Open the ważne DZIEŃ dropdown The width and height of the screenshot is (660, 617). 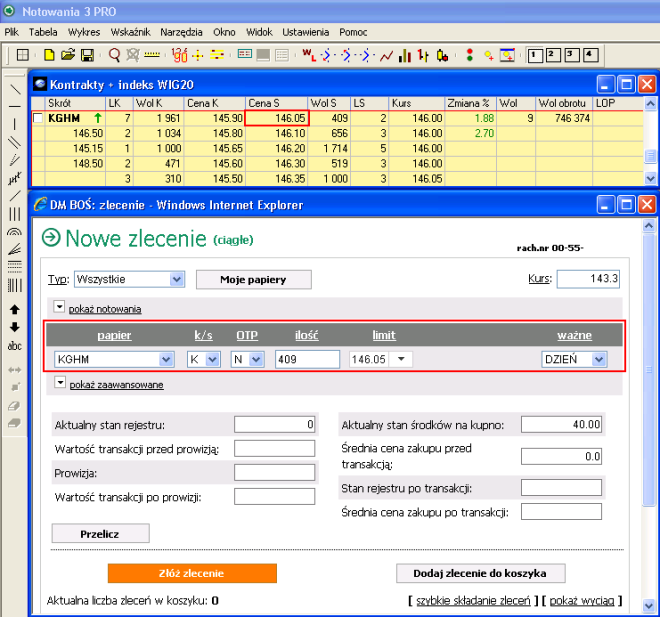[599, 359]
